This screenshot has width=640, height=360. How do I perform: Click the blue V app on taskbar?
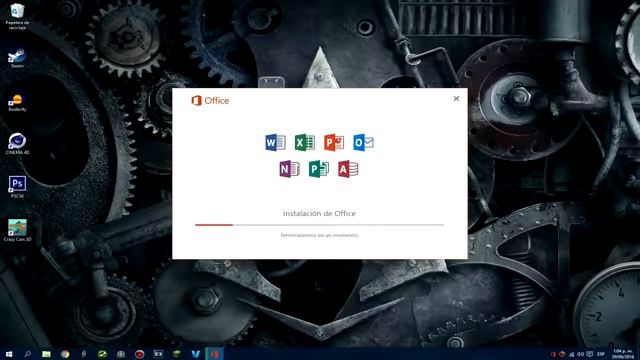coord(196,354)
